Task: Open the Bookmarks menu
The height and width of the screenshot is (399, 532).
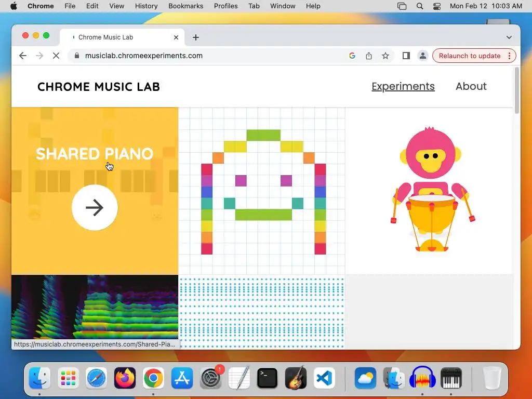Action: pyautogui.click(x=186, y=6)
